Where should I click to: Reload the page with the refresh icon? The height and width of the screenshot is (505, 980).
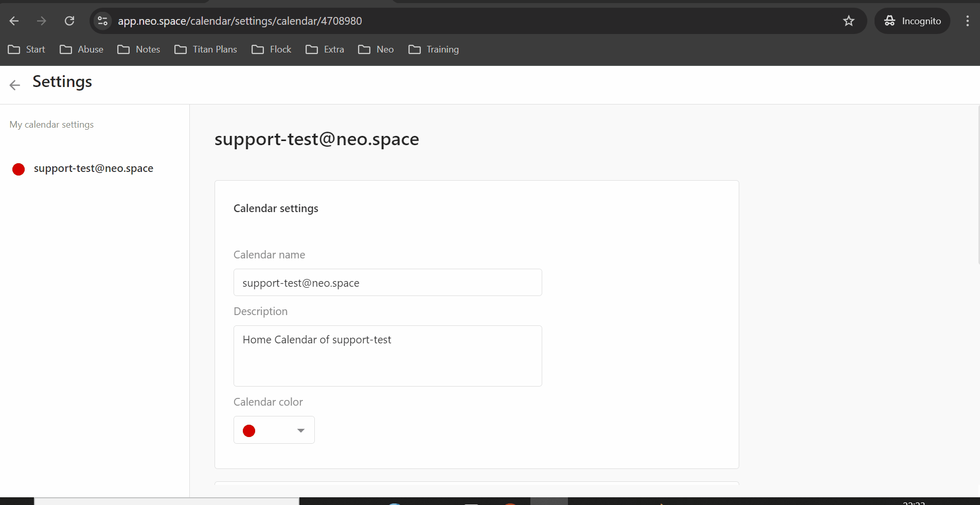point(69,21)
